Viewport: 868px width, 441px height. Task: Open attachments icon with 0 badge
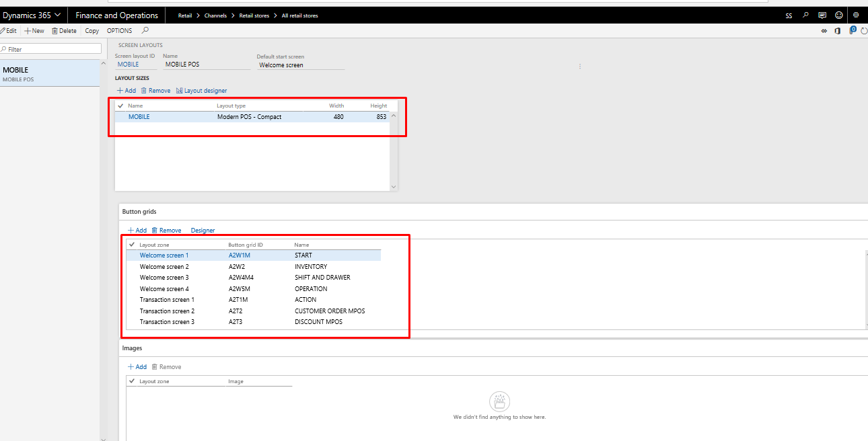pyautogui.click(x=852, y=30)
